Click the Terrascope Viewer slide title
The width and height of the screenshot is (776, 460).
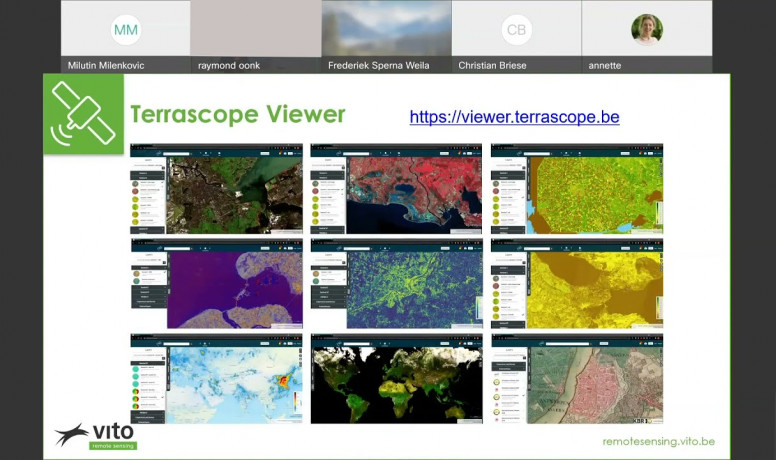[x=238, y=114]
